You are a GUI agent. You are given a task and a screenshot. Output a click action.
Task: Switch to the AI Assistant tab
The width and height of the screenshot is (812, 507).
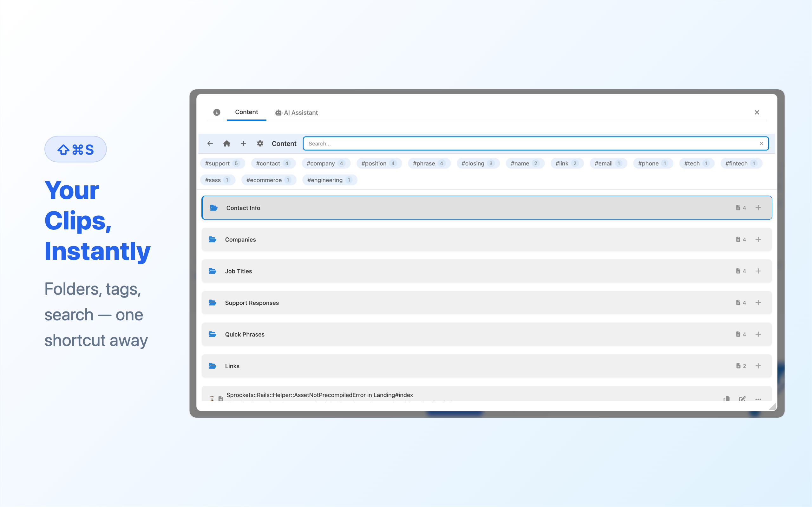pyautogui.click(x=296, y=113)
